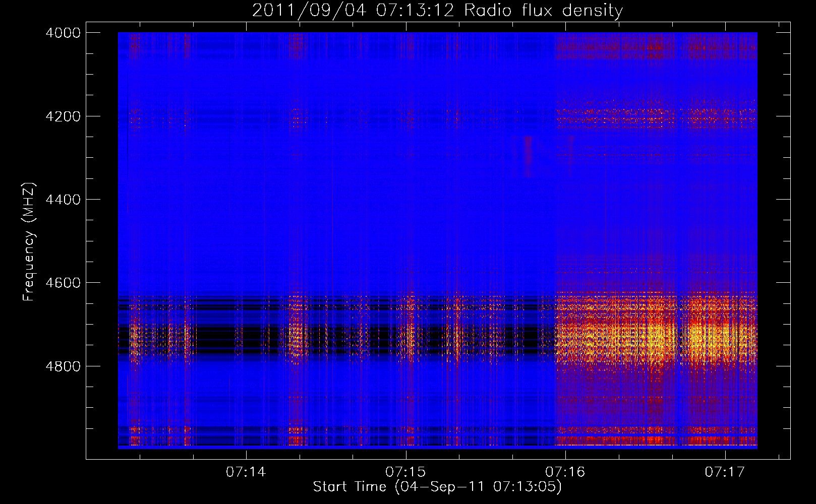Click the 4400 frequency tick label
The width and height of the screenshot is (816, 504).
click(63, 200)
